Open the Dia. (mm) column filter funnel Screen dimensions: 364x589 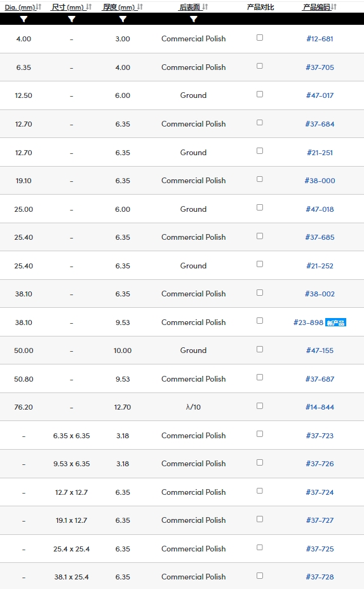[24, 19]
